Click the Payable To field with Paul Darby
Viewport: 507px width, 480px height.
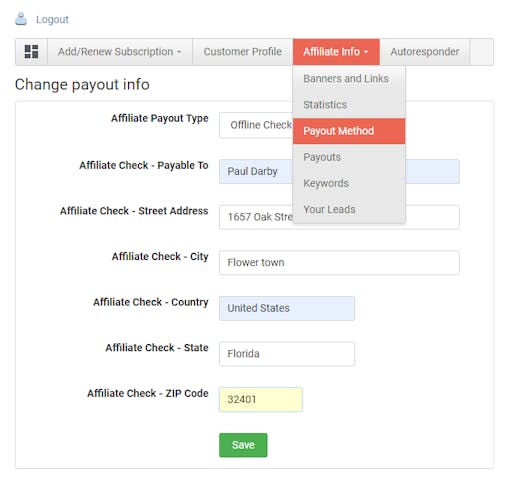(x=339, y=171)
